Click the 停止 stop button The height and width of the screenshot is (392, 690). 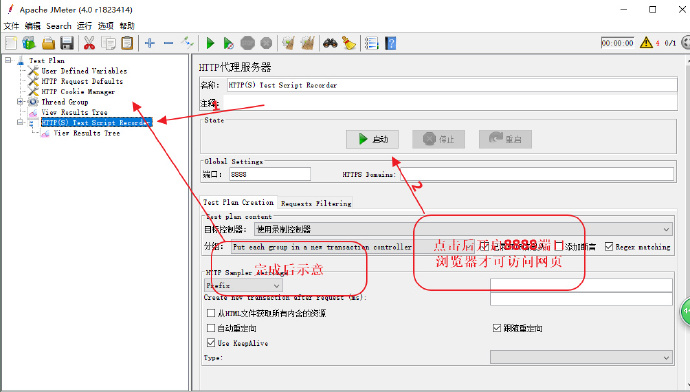438,139
